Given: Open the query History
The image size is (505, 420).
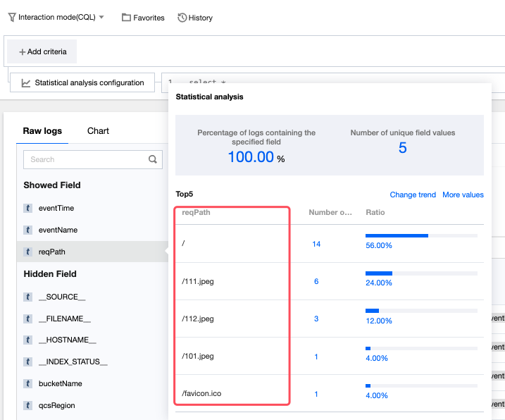Looking at the screenshot, I should click(x=195, y=18).
